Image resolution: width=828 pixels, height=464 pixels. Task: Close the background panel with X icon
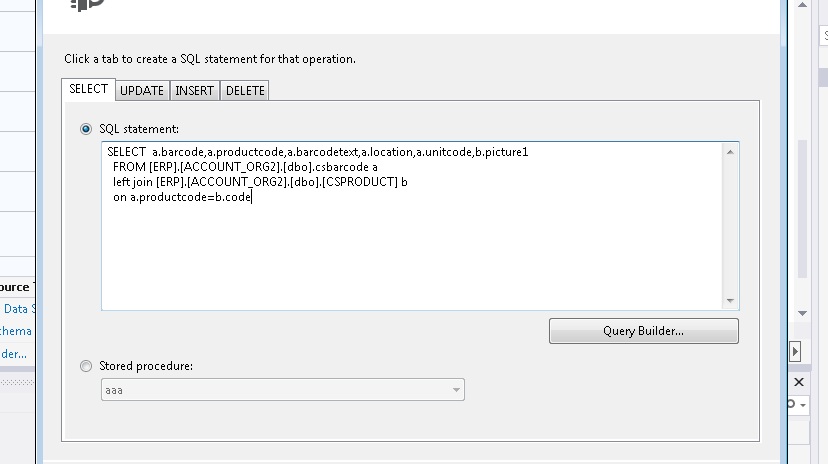click(x=798, y=382)
